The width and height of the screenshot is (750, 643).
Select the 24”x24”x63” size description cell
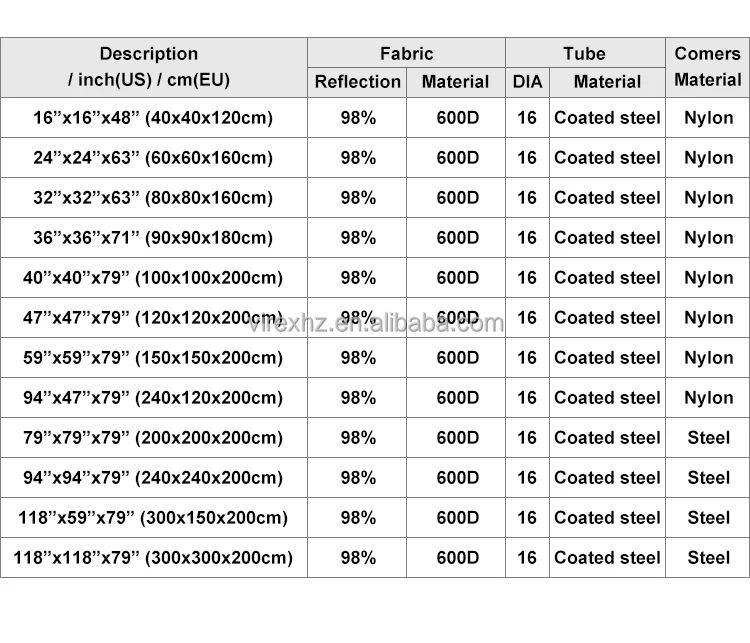[153, 158]
